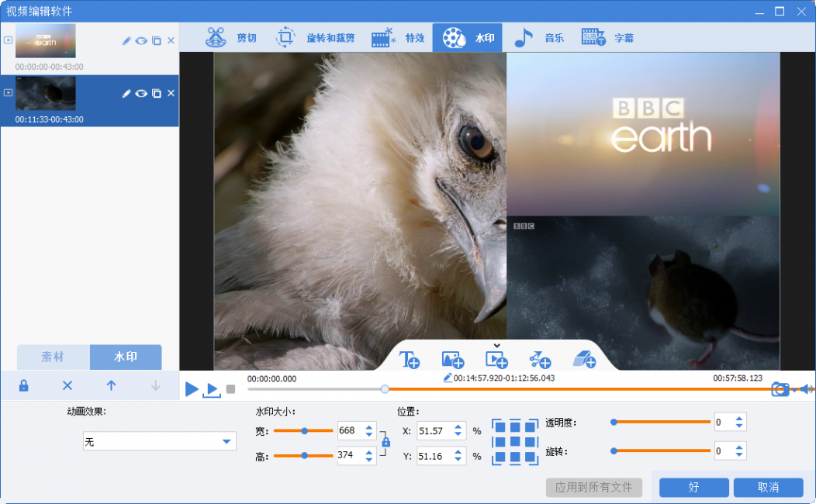816x504 pixels.
Task: Stop the video playback
Action: point(230,389)
